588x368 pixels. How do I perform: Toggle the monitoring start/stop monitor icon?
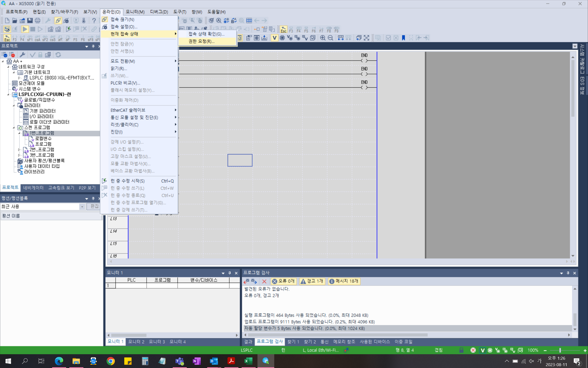click(x=7, y=29)
